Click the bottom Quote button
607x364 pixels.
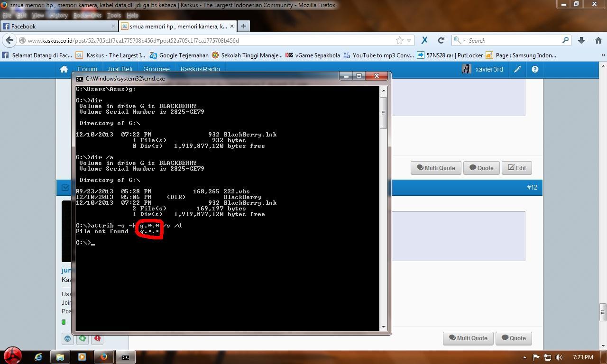[514, 338]
